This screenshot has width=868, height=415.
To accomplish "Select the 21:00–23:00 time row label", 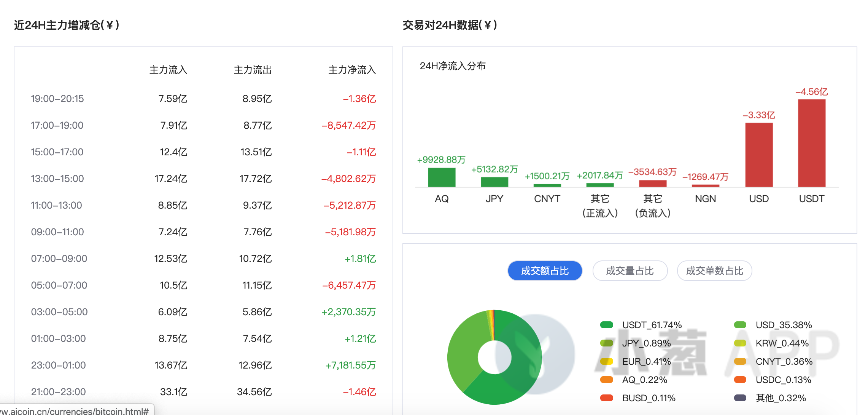I will [x=58, y=392].
